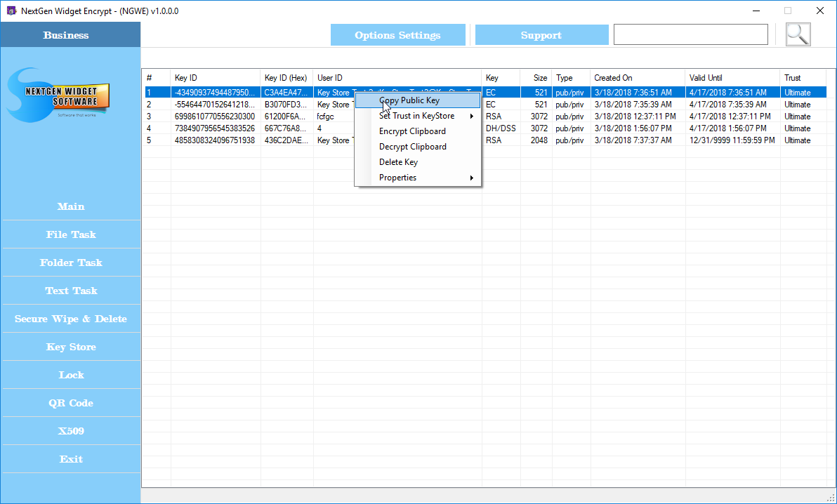This screenshot has height=504, width=837.
Task: Open Options Settings
Action: click(397, 35)
